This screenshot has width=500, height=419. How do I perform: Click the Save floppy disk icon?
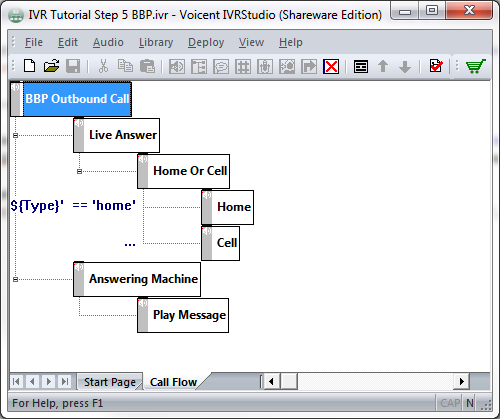pyautogui.click(x=73, y=66)
